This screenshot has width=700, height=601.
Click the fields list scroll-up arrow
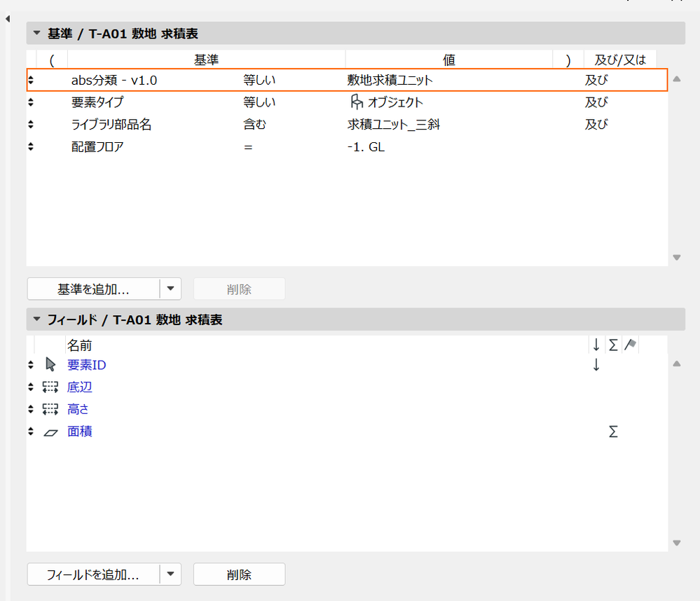pos(677,364)
